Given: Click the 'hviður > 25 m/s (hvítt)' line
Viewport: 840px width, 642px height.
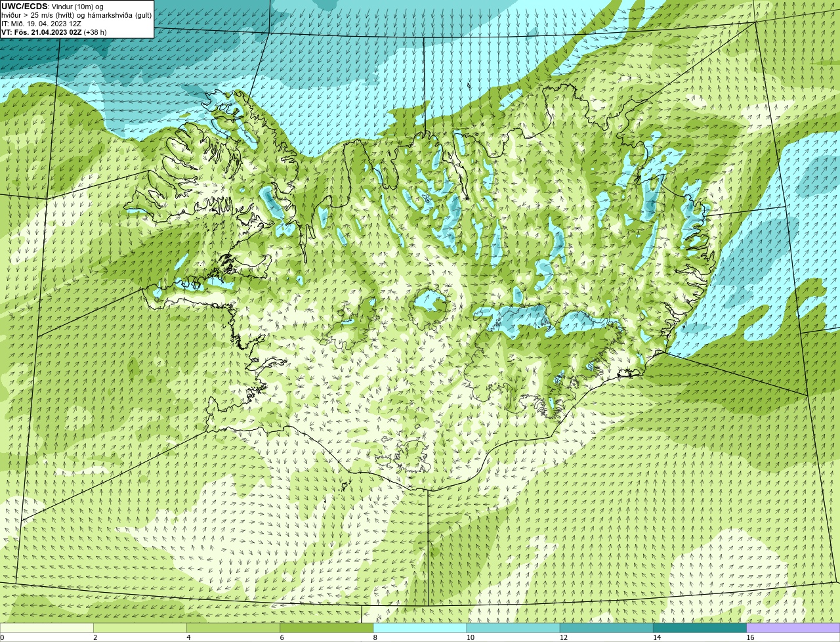Looking at the screenshot, I should [39, 15].
